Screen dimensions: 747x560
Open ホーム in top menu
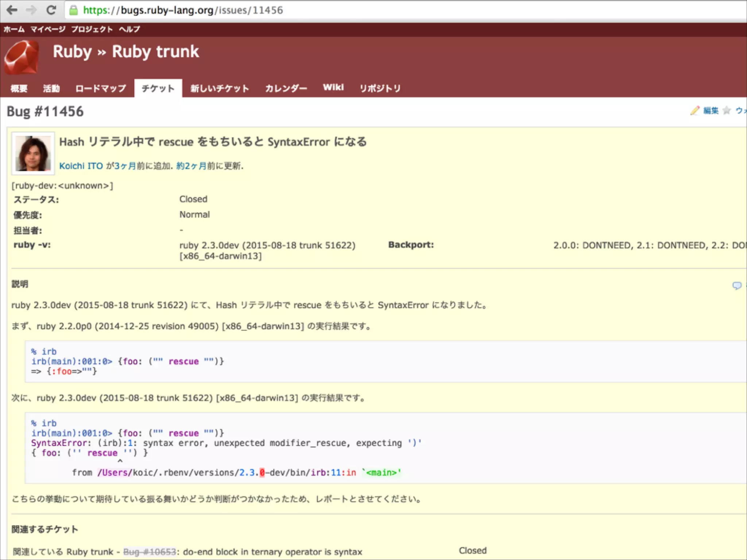(x=14, y=29)
